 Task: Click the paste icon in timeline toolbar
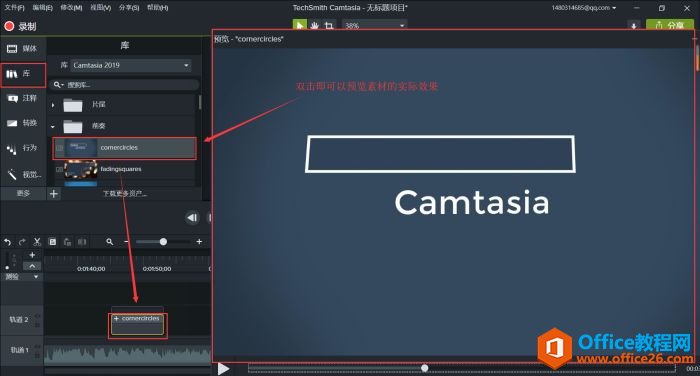(x=67, y=242)
